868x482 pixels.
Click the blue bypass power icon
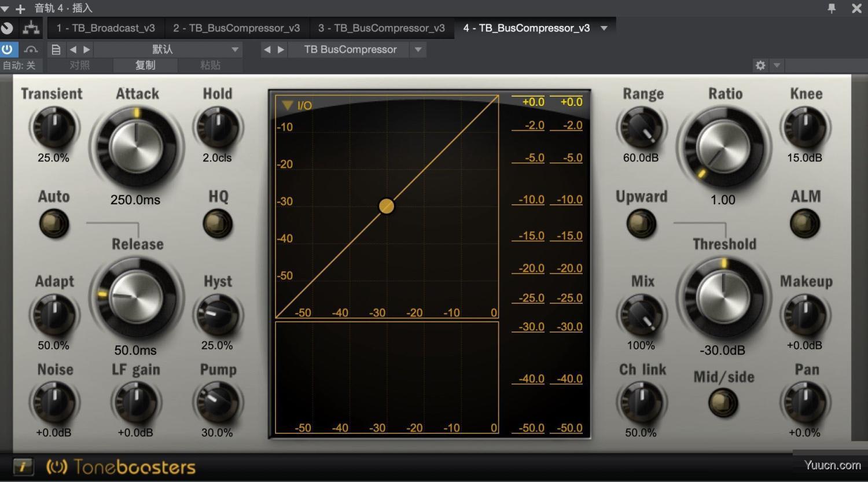(8, 49)
